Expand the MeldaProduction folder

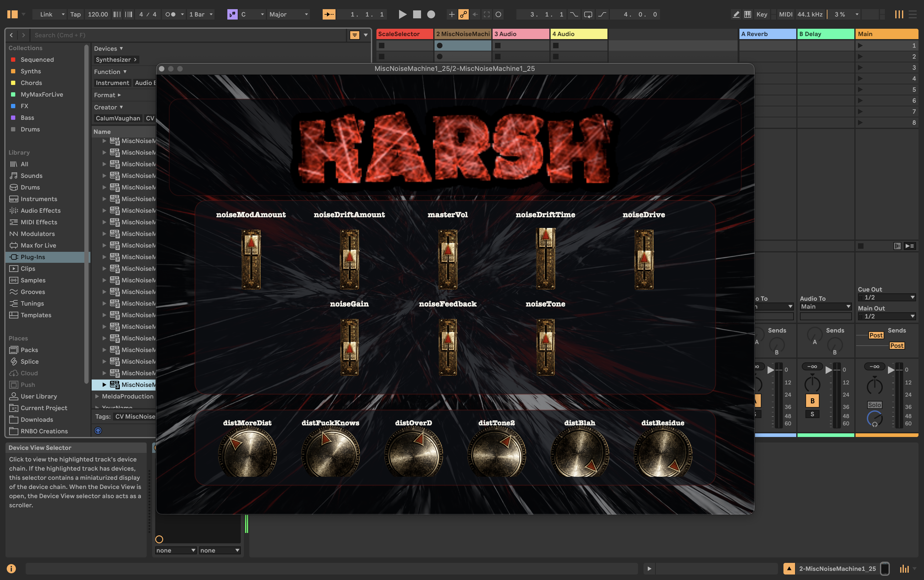pos(97,396)
